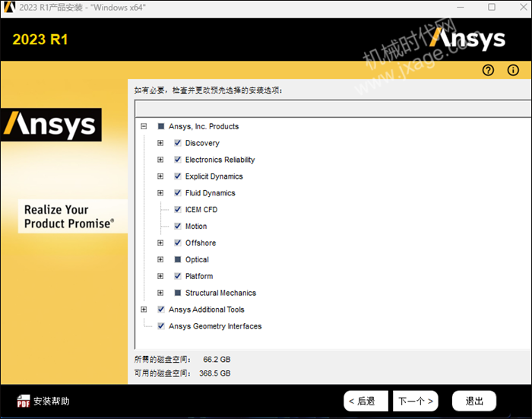
Task: Uncheck the Motion checkbox
Action: click(x=178, y=226)
